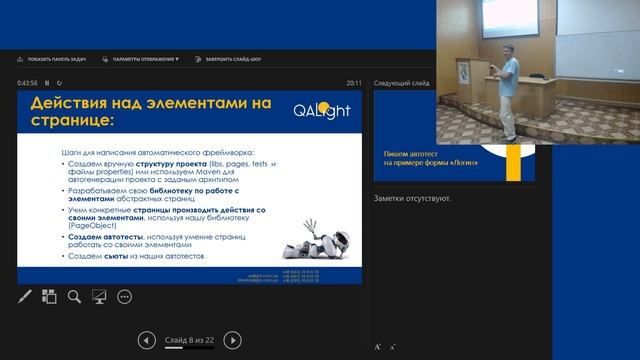Screen dimensions: 640x360
Task: Click Show Taskbar (Показать панель задач)
Action: pos(51,60)
